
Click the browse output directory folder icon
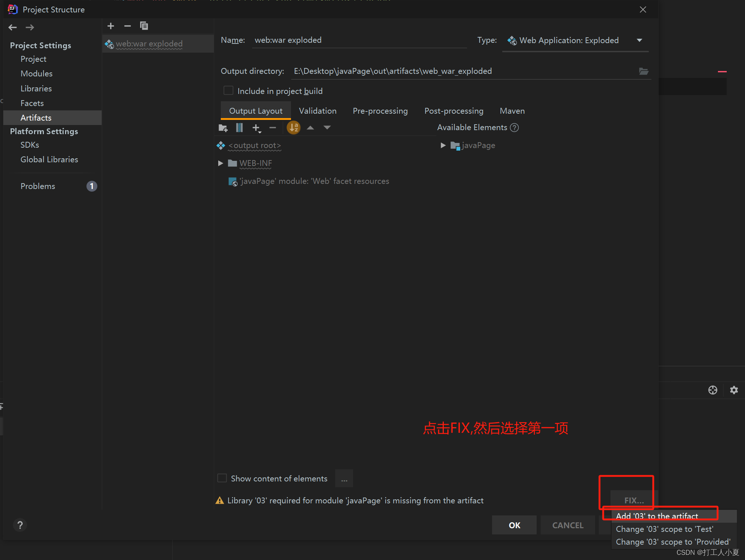[x=643, y=71]
